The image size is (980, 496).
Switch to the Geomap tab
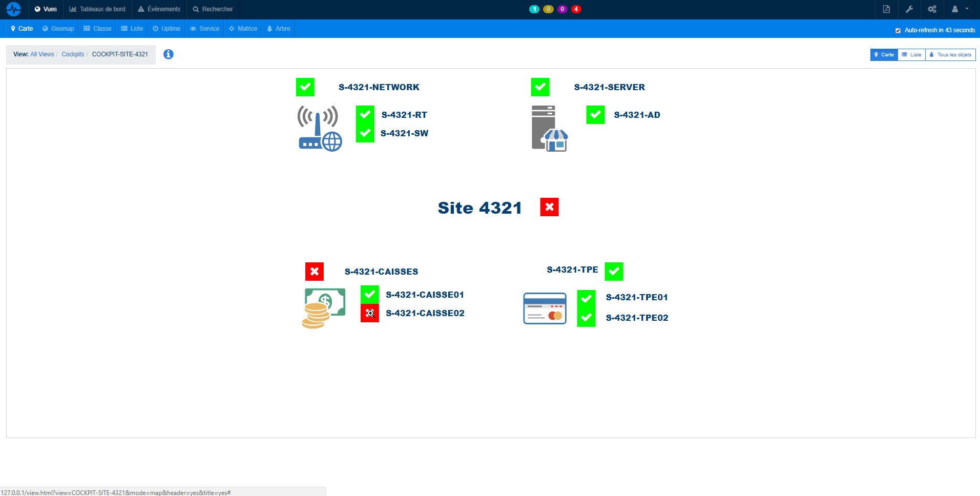tap(58, 29)
